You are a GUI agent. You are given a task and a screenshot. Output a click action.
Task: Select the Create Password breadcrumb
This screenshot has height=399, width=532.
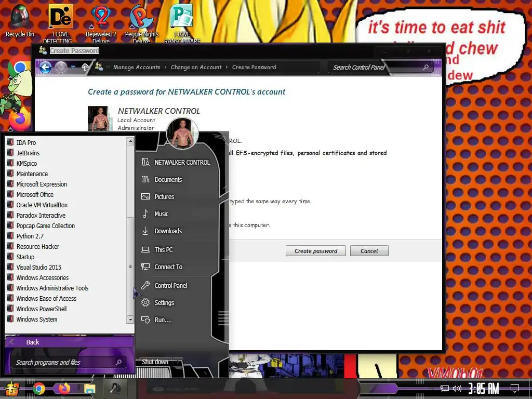coord(254,67)
